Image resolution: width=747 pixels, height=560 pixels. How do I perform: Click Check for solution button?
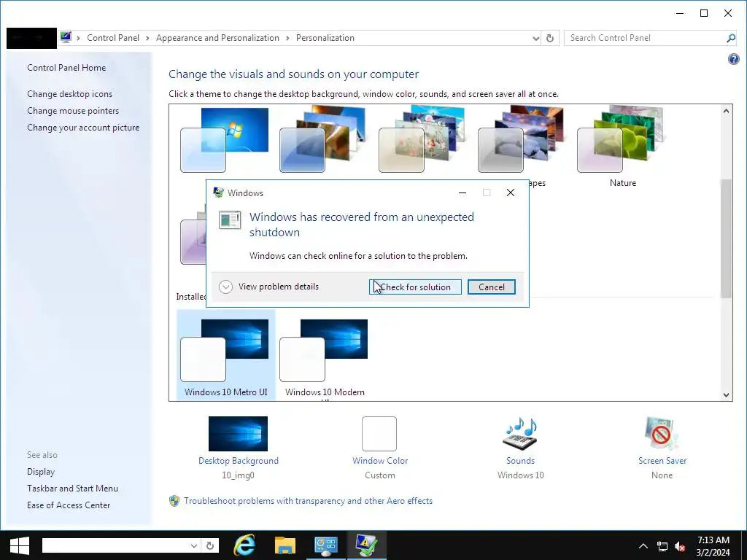point(415,287)
